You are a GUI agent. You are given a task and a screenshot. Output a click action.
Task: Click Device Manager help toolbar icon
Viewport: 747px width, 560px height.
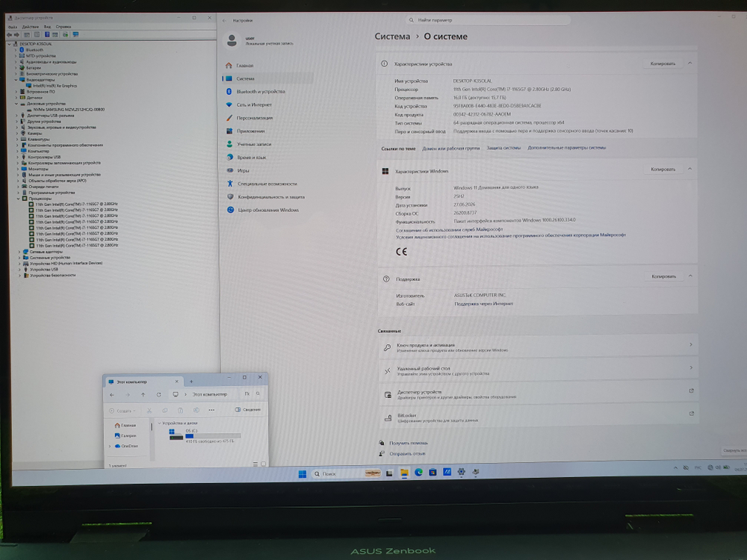[x=47, y=35]
